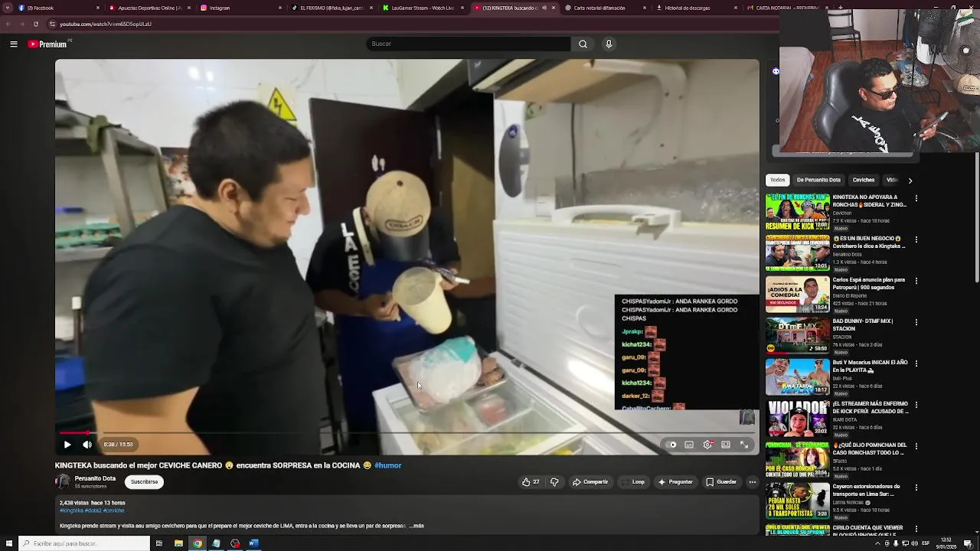980x551 pixels.
Task: Click the Windows taskbar search box
Action: pos(84,543)
